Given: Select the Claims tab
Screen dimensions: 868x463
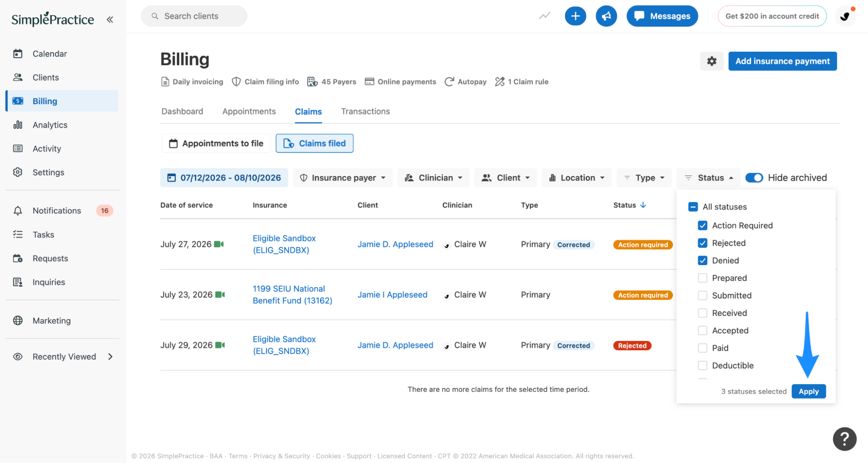Looking at the screenshot, I should click(308, 112).
